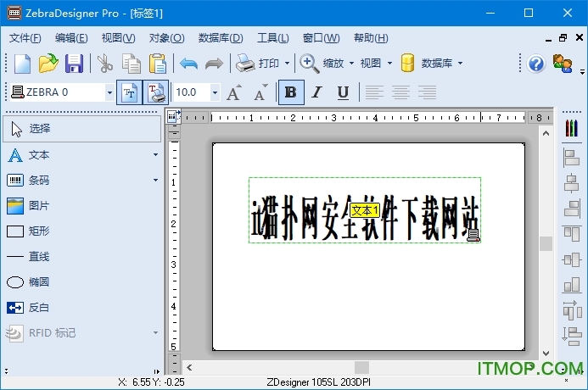Set text alignment to left
The width and height of the screenshot is (588, 390).
[x=374, y=92]
